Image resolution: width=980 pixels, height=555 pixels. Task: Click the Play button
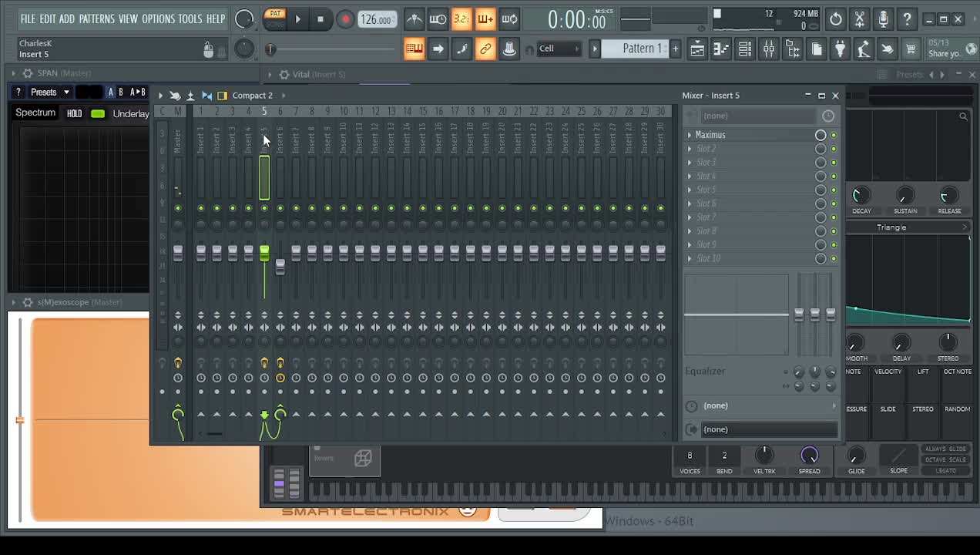click(298, 19)
